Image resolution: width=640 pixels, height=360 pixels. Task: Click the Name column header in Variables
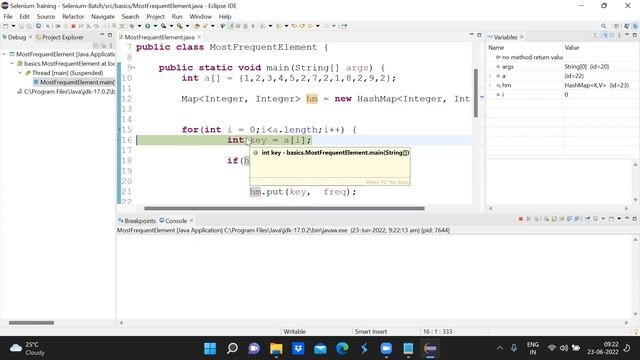coord(525,48)
